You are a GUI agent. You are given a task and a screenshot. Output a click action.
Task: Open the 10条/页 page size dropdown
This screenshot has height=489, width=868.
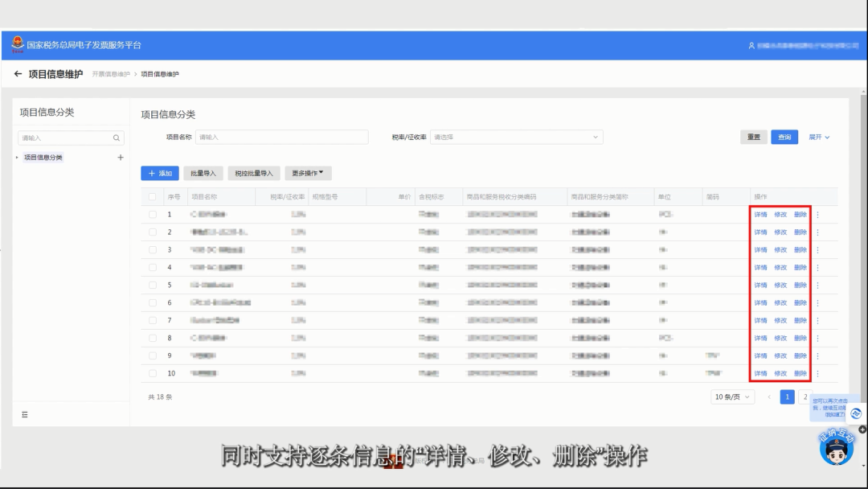tap(733, 397)
